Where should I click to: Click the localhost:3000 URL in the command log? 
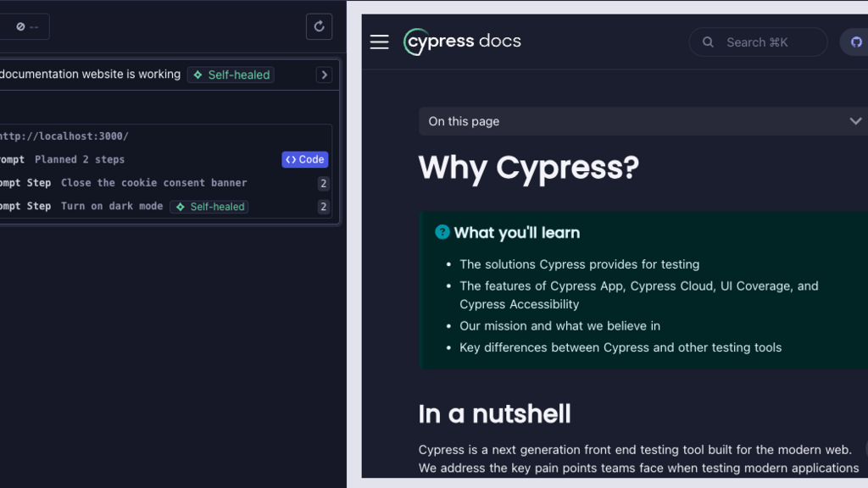click(x=64, y=136)
